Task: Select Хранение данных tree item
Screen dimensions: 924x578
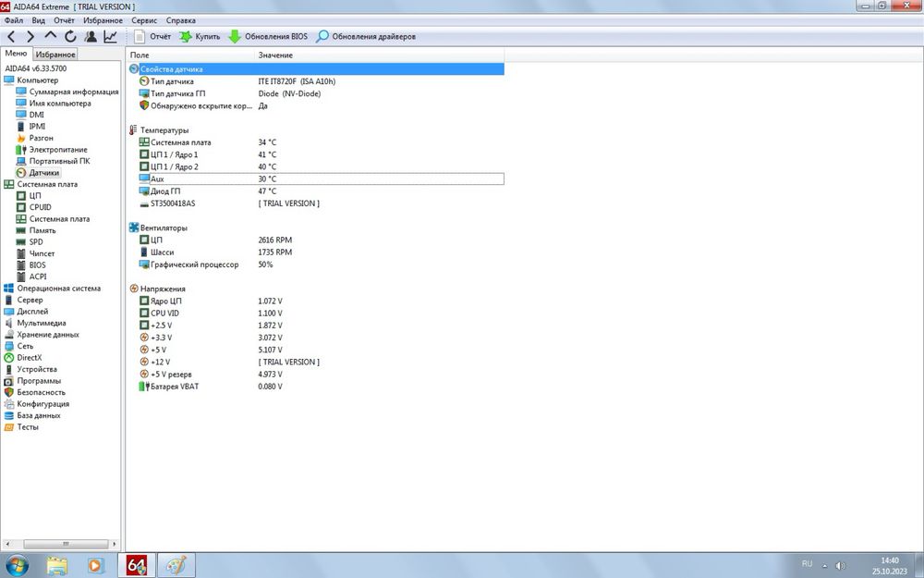Action: coord(42,335)
